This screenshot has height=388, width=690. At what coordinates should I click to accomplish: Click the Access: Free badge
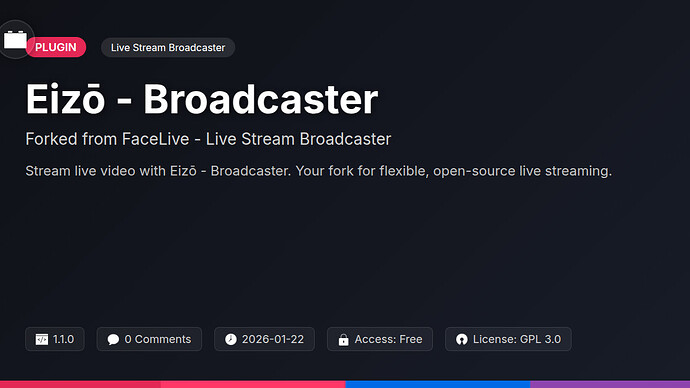pyautogui.click(x=380, y=339)
